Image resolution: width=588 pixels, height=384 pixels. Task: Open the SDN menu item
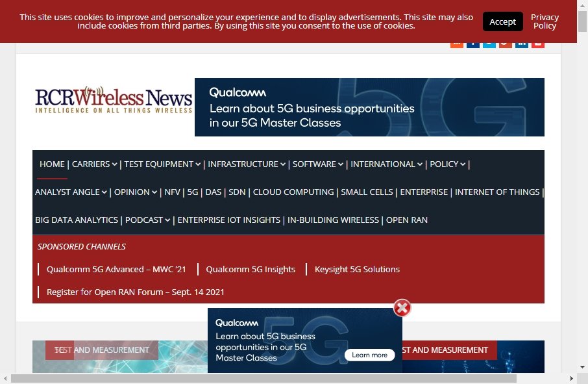[237, 192]
